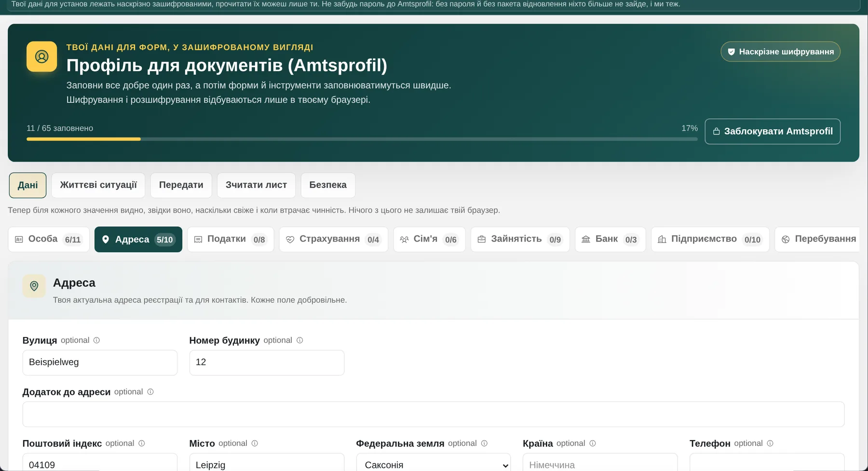This screenshot has width=868, height=471.
Task: Click the 17% progress value
Action: 690,128
